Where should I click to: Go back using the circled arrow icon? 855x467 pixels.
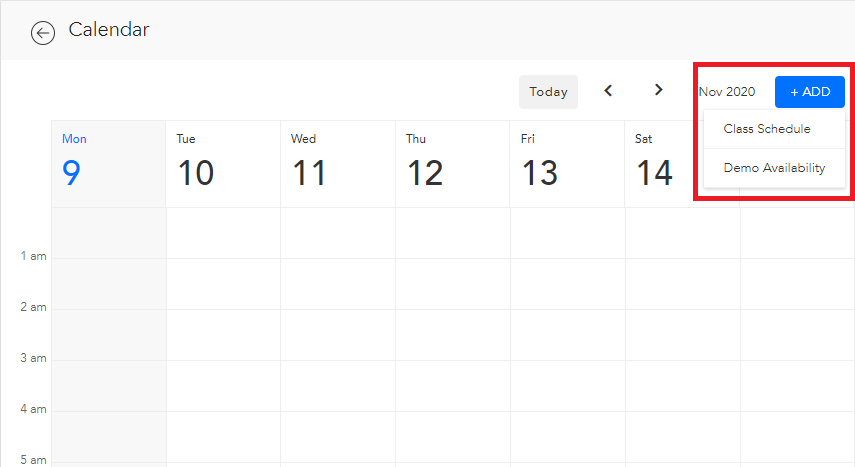[43, 33]
